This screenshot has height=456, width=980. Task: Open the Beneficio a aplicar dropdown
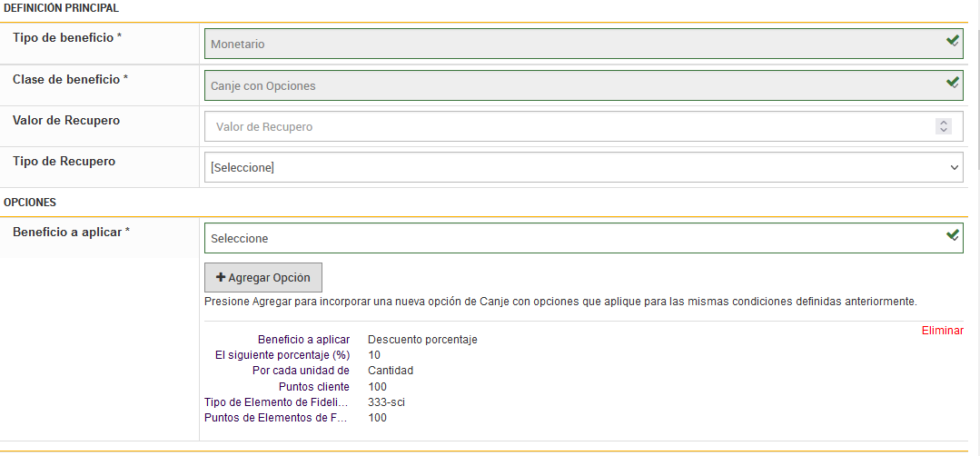click(584, 238)
